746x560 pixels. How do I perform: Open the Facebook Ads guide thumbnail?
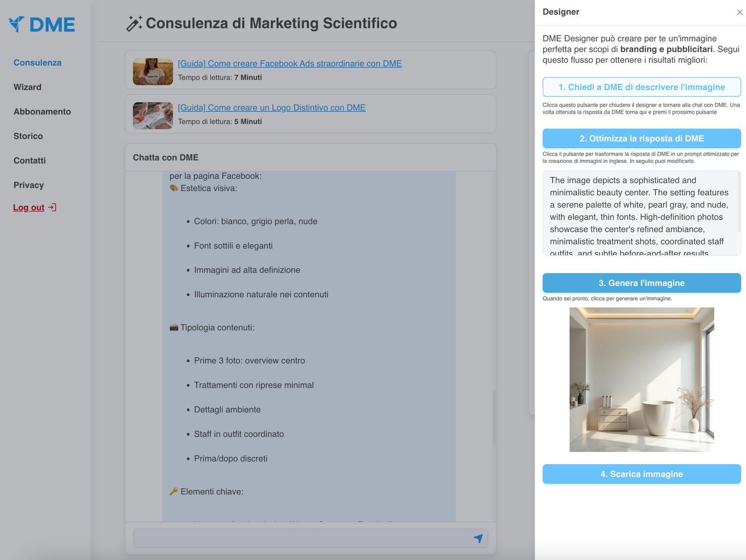pyautogui.click(x=153, y=72)
